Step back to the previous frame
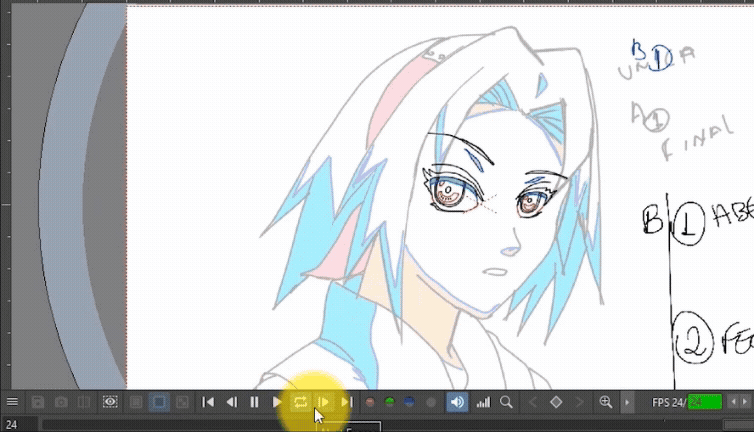 pos(232,402)
